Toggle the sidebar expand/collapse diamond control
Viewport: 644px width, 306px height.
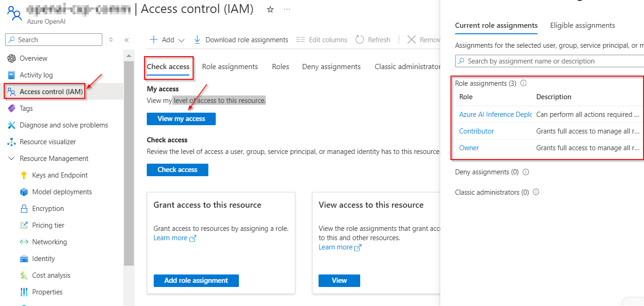click(x=111, y=40)
